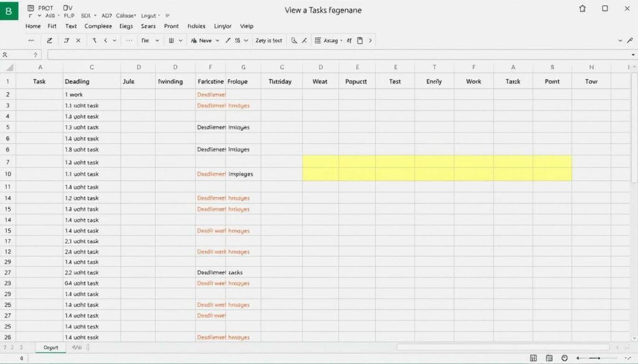Click the wavy line toolbar icon
The image size is (638, 364).
(31, 40)
